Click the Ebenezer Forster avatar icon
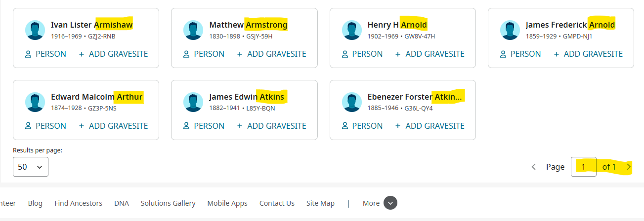 coord(352,102)
